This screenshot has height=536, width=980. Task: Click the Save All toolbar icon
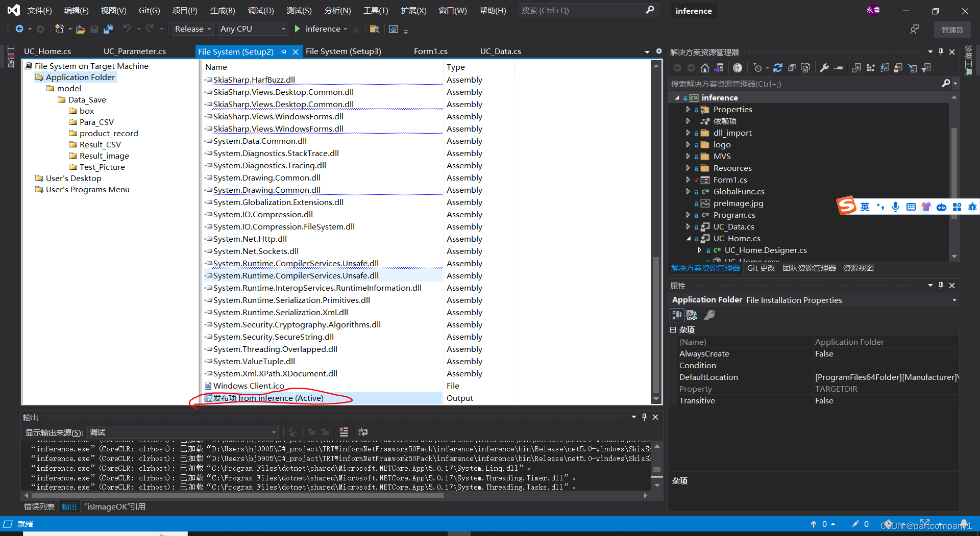coord(108,29)
